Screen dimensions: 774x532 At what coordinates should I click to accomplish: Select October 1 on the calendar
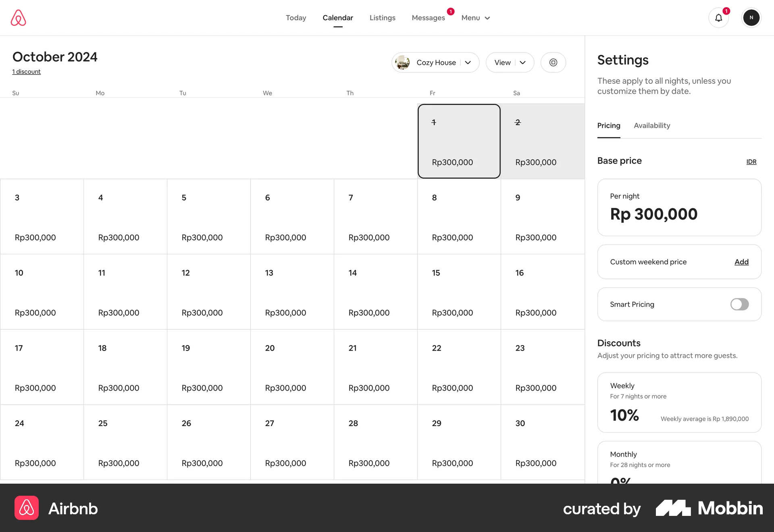tap(459, 141)
